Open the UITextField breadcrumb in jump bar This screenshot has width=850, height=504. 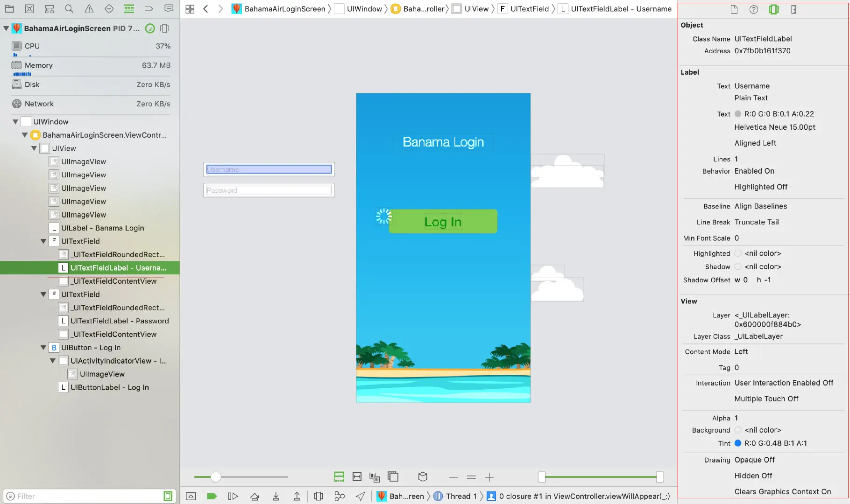click(523, 9)
